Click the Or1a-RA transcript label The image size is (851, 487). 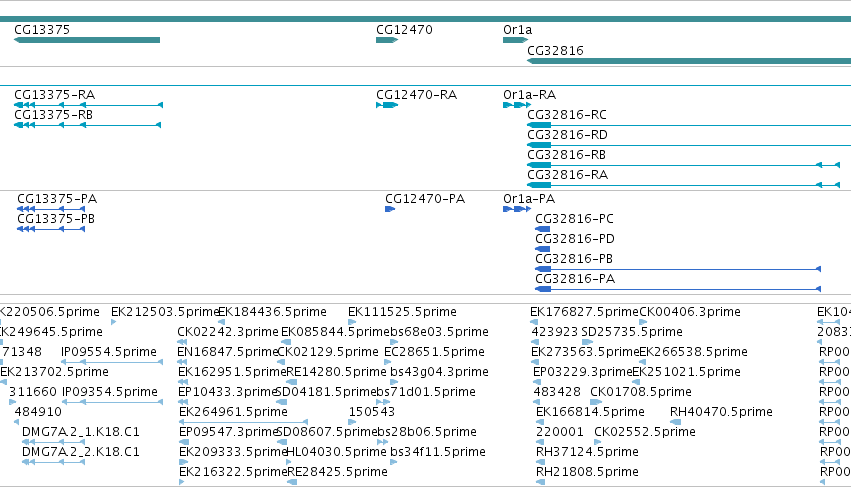click(529, 94)
